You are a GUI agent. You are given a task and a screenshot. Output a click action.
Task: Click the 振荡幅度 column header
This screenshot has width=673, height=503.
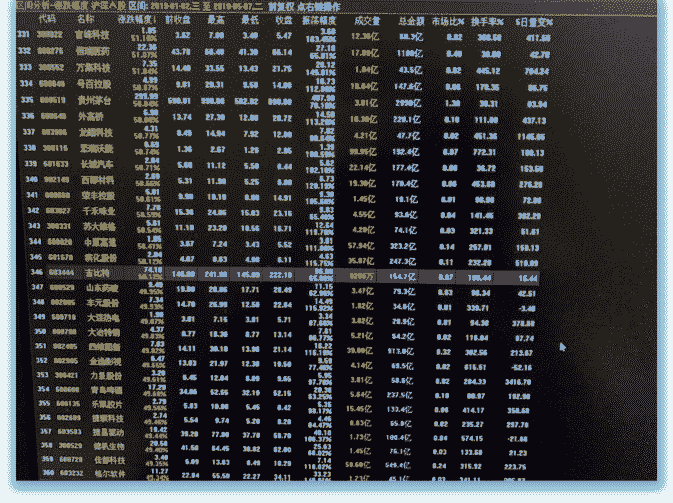click(x=318, y=20)
